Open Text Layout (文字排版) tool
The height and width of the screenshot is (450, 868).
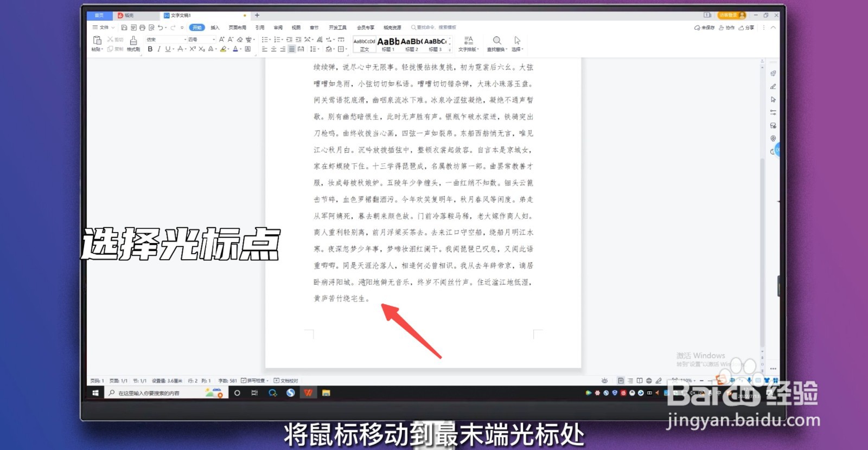click(x=468, y=43)
